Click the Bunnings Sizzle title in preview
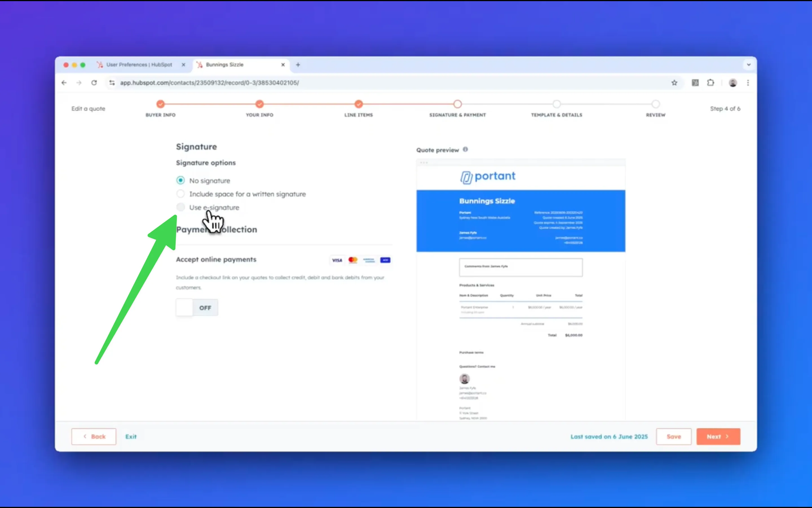 pyautogui.click(x=487, y=201)
